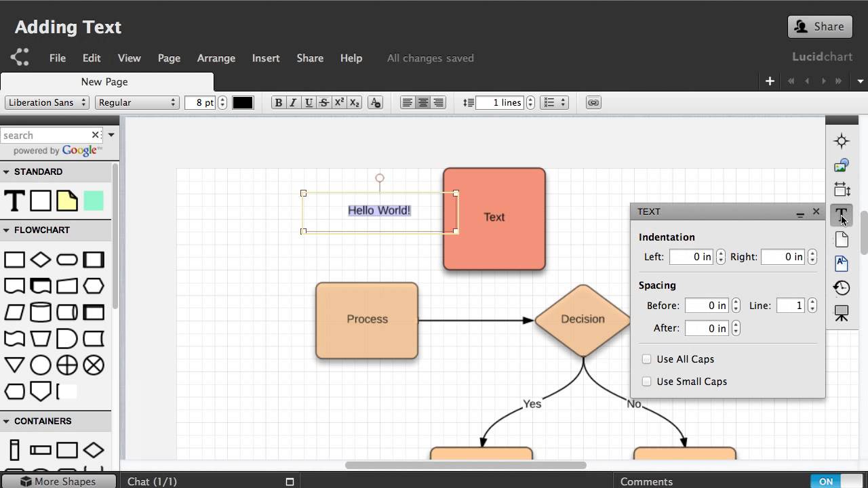Adjust line spacing stepper in toolbar
The width and height of the screenshot is (868, 488).
tap(530, 103)
